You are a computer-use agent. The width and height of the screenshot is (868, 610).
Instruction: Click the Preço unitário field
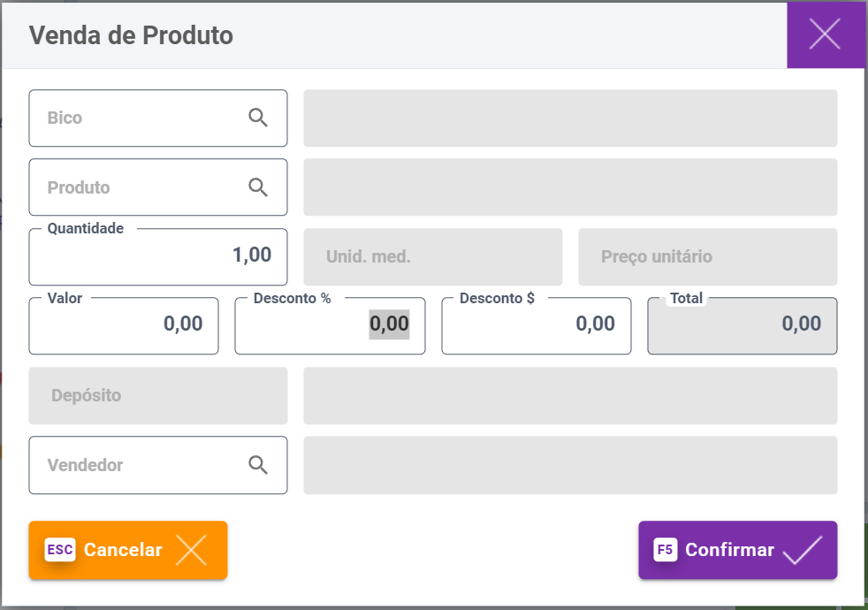pos(707,257)
